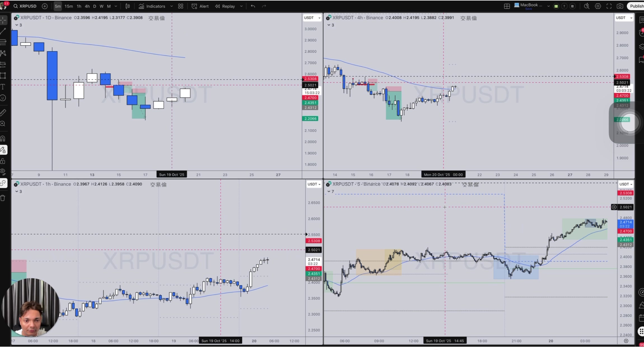Click the 2.4700 red price label on 1D axis

point(310,98)
